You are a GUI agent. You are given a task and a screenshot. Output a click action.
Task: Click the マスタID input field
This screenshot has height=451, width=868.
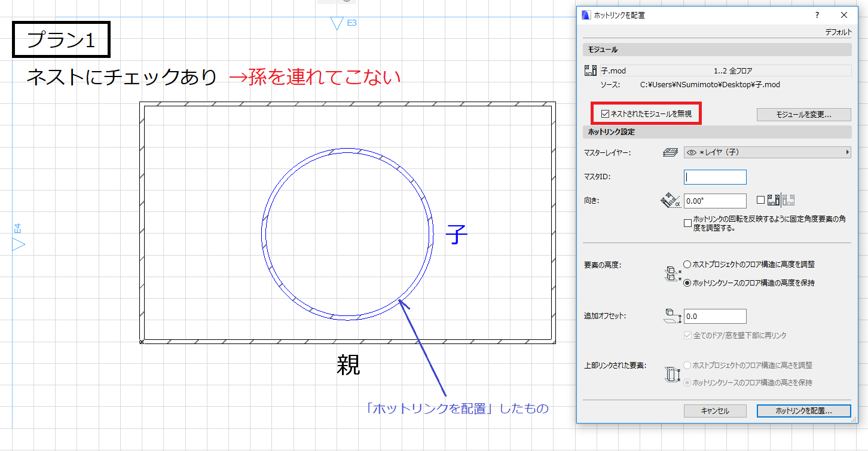tap(715, 177)
